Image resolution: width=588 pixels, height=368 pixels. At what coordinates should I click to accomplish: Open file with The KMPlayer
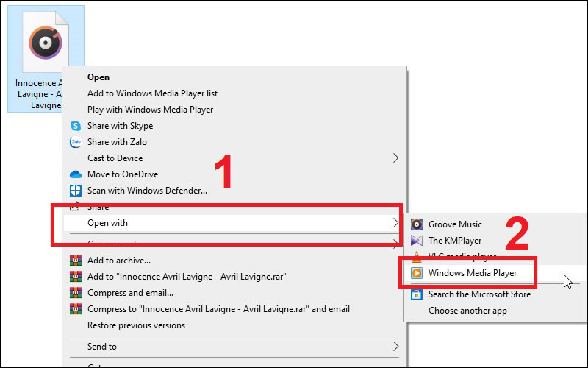click(495, 241)
